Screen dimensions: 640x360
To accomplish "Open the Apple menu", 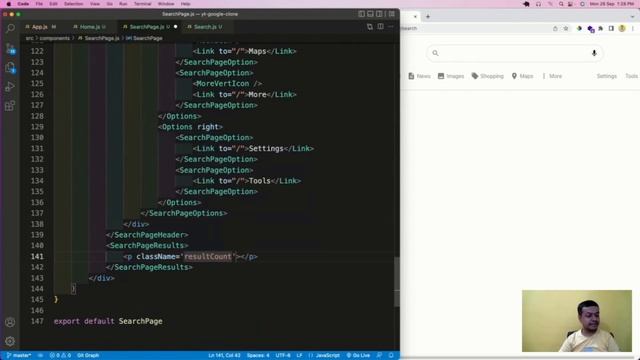I will [9, 4].
